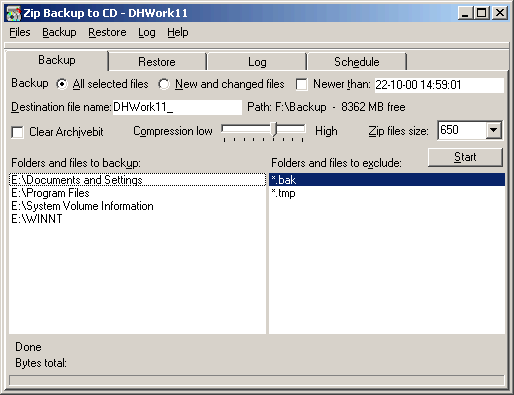Viewport: 514px width, 395px height.
Task: Select the *.bak exclude entry
Action: coord(387,180)
